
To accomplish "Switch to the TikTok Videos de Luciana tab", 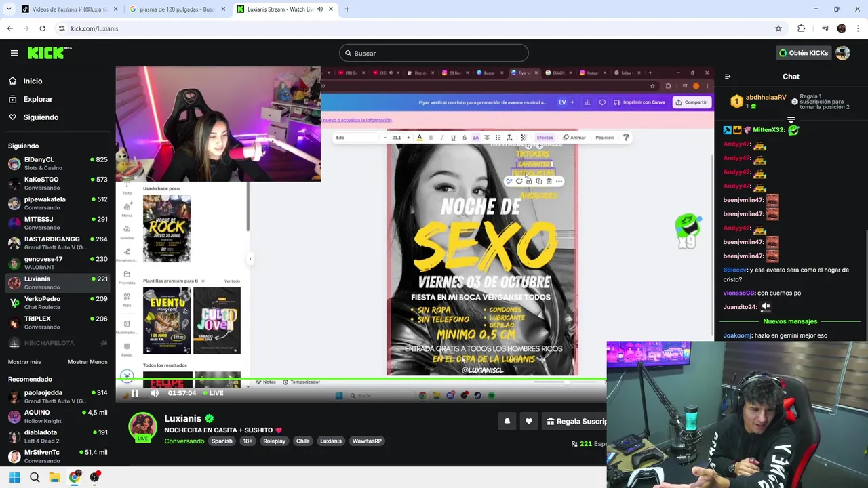I will (x=70, y=9).
